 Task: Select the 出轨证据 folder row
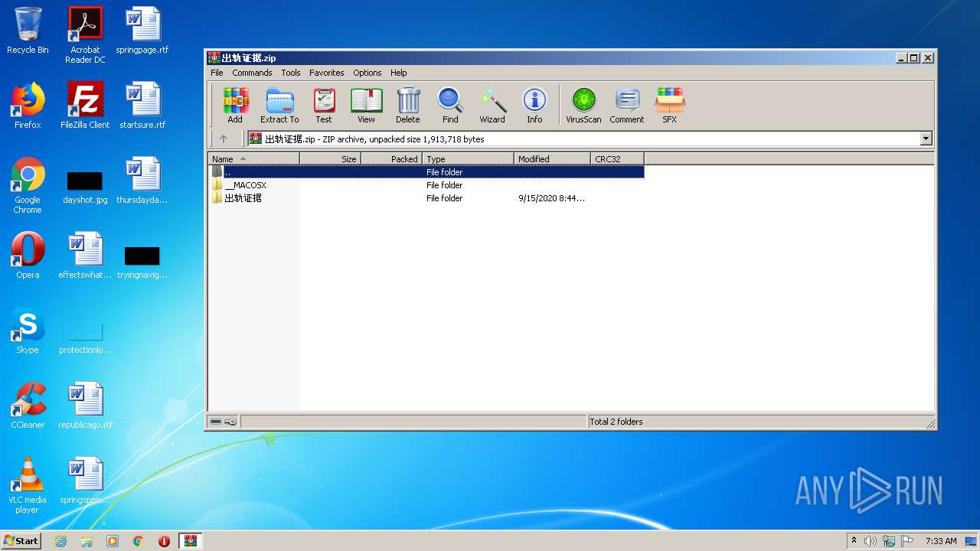pyautogui.click(x=426, y=198)
